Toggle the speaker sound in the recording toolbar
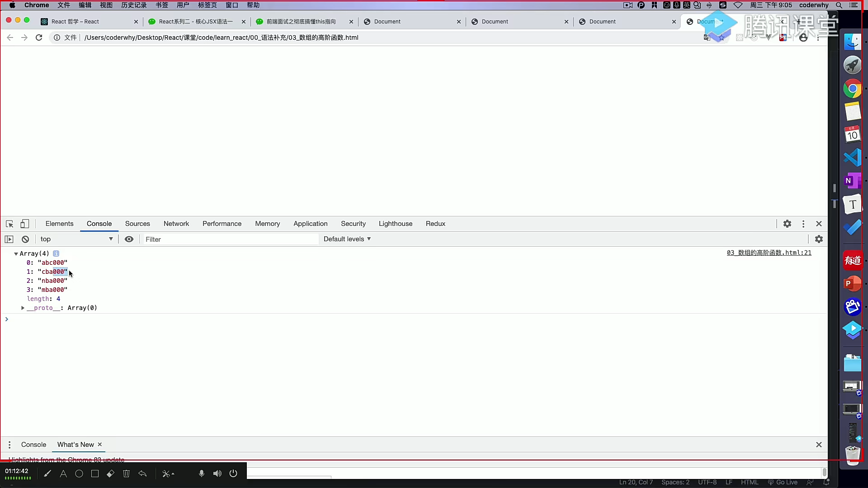The height and width of the screenshot is (488, 868). (217, 474)
